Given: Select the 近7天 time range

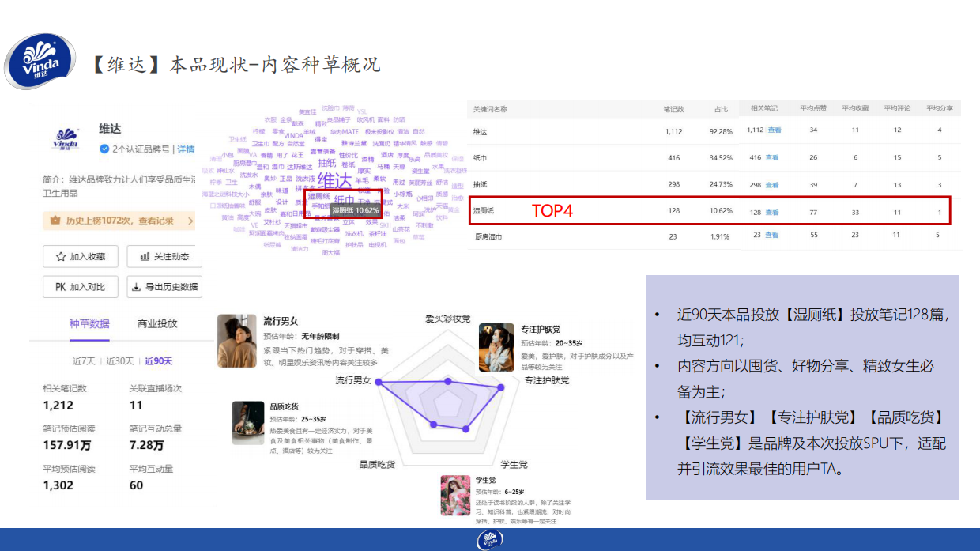Looking at the screenshot, I should tap(84, 361).
